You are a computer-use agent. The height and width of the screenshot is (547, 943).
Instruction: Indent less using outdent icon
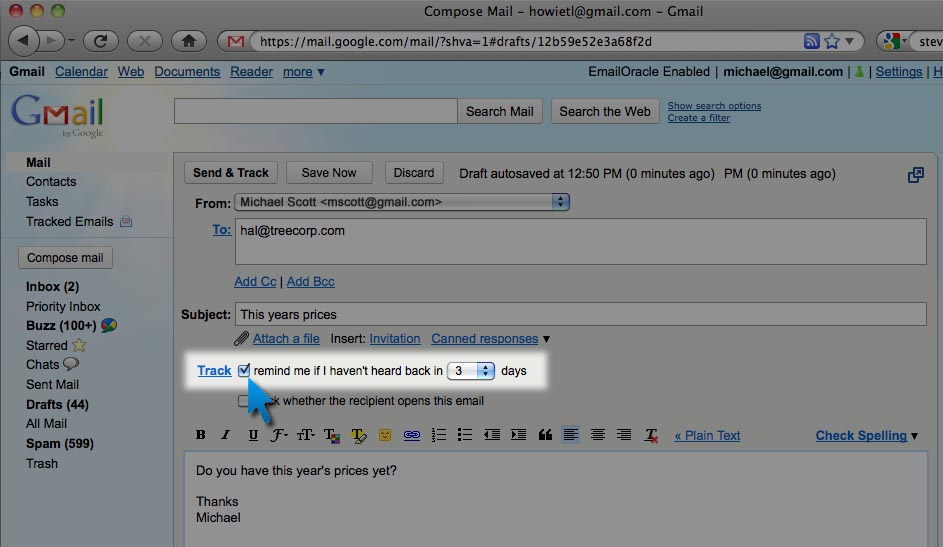(491, 435)
